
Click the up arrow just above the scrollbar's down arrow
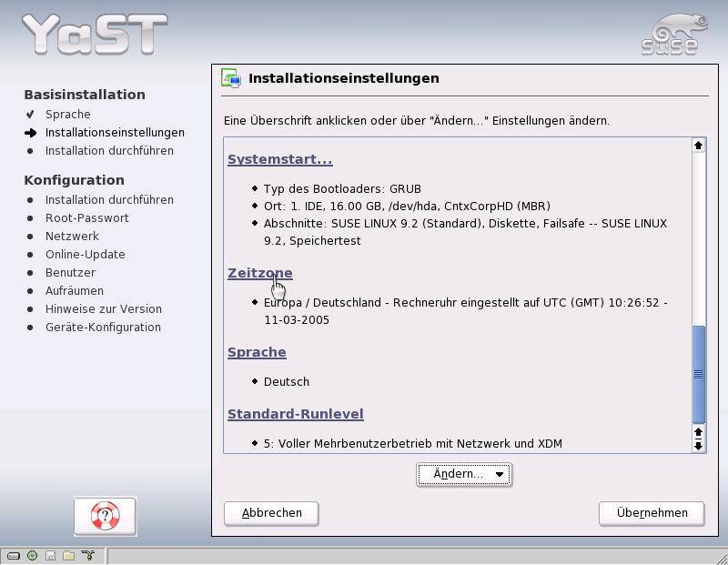(x=698, y=433)
